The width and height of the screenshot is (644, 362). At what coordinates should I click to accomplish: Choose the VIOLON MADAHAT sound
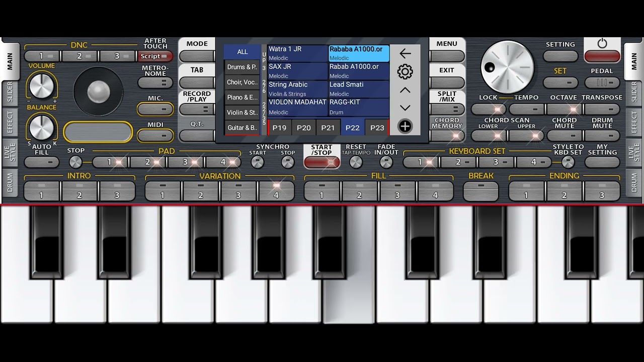point(297,107)
